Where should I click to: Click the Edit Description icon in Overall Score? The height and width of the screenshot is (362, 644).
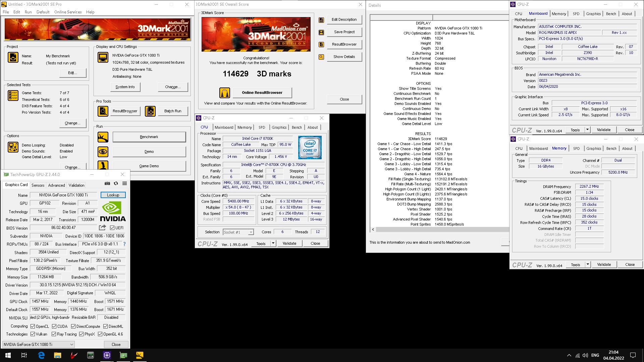coord(321,20)
